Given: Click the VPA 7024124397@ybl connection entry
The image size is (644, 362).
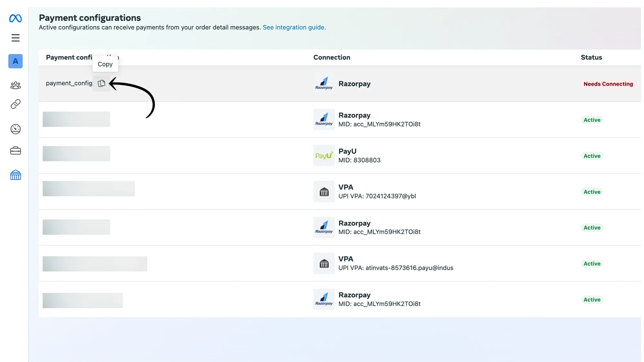Looking at the screenshot, I should point(377,192).
